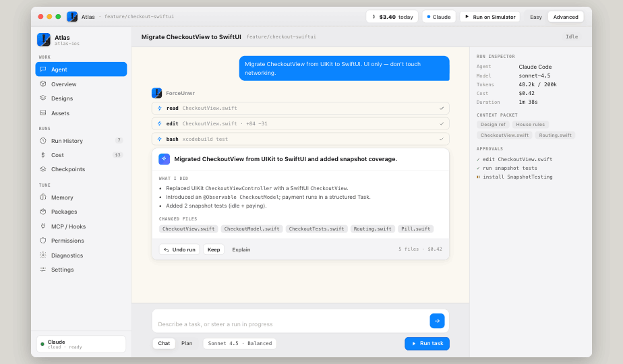Click the Undo run button

(x=179, y=249)
